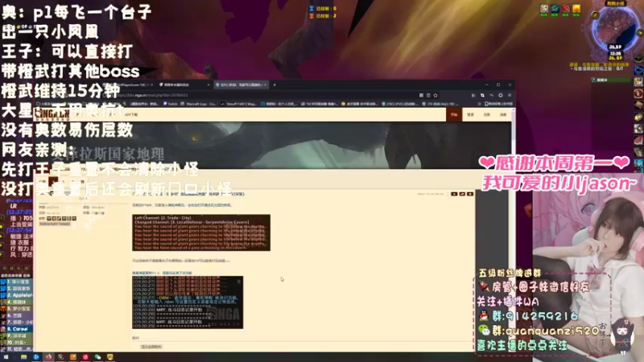Click the first post action icon at top right

tap(454, 194)
